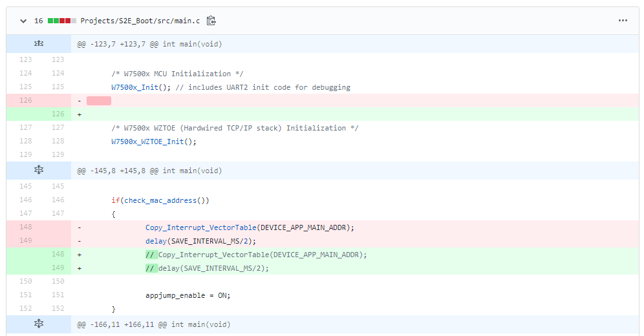Viewport: 644px width, 336px height.
Task: Expand hidden lines above hunk -123,7
Action: (39, 43)
